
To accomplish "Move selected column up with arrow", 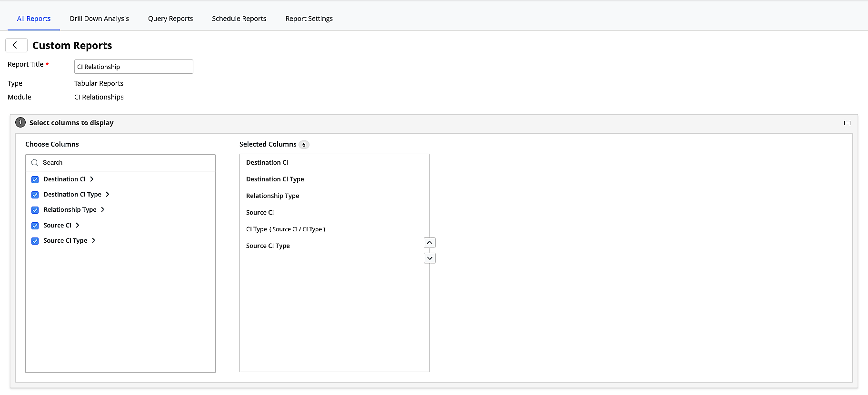I will tap(429, 243).
